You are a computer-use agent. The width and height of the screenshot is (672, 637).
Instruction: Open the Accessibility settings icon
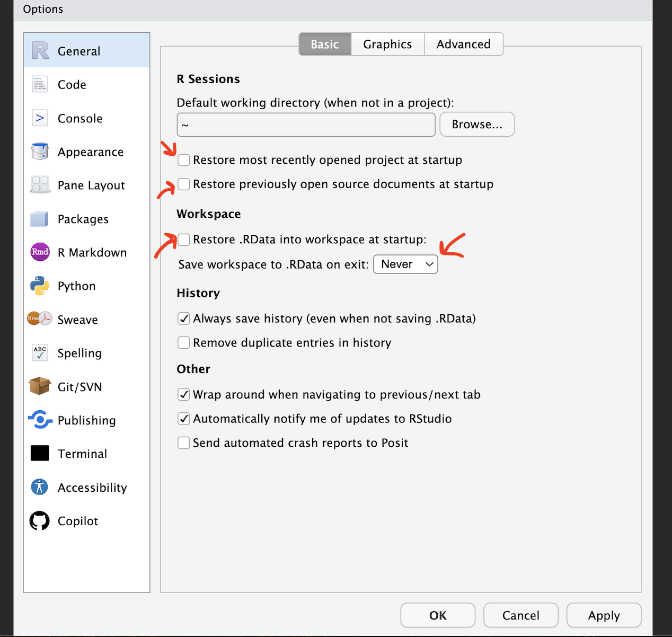40,487
